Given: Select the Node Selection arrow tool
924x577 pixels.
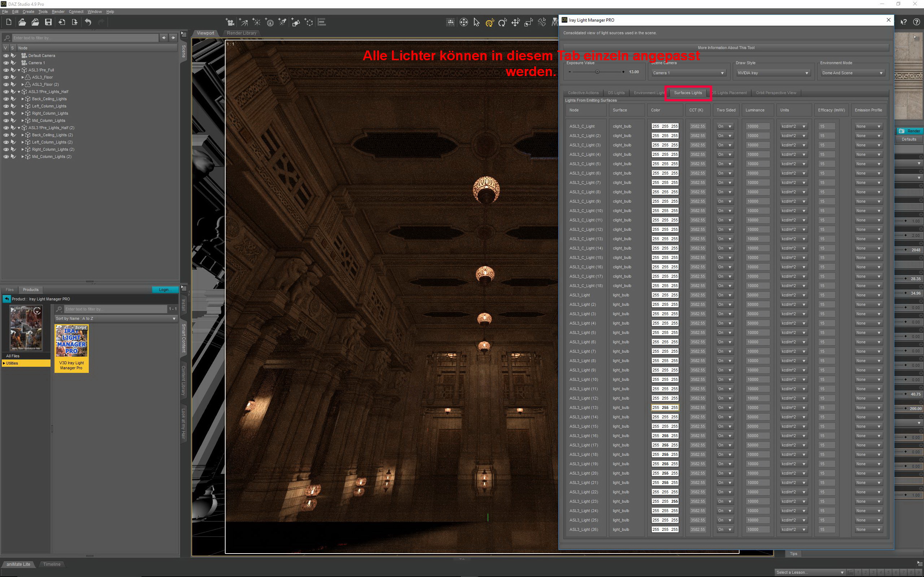Looking at the screenshot, I should point(476,22).
